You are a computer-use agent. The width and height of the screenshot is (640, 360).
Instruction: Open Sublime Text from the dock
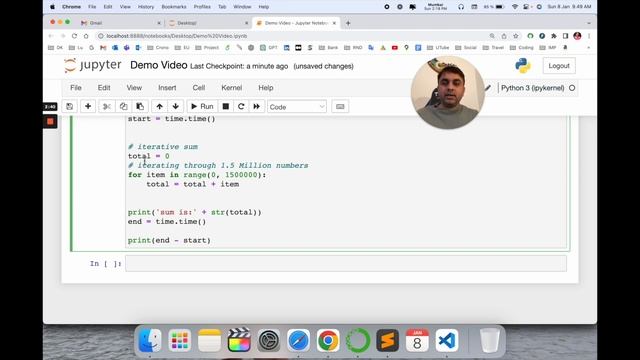click(387, 340)
